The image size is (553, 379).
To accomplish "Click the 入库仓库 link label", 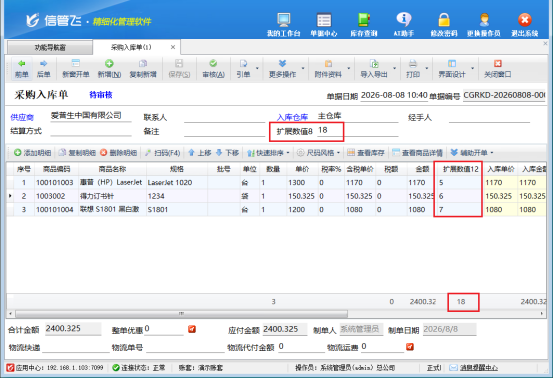I will 292,117.
